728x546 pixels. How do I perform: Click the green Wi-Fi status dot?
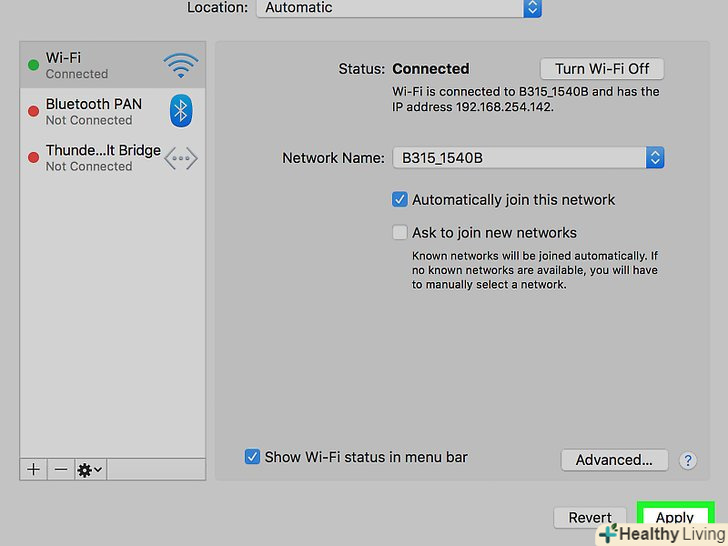pyautogui.click(x=33, y=65)
